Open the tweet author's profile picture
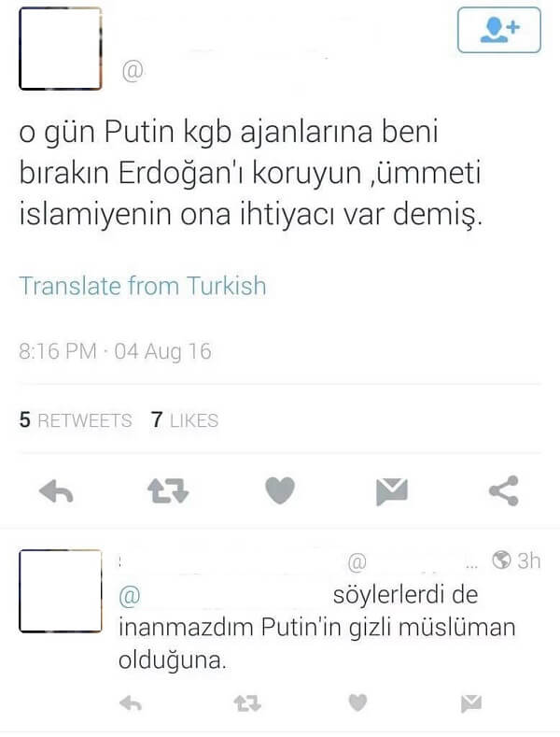Viewport: 560px width, 737px height. click(x=60, y=49)
